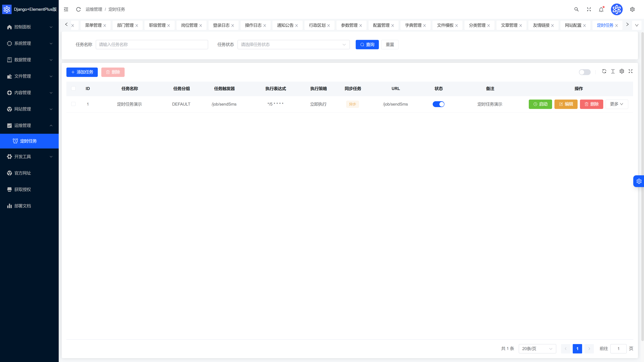Toggle fullscreen icon in top header
644x362 pixels.
pos(589,9)
